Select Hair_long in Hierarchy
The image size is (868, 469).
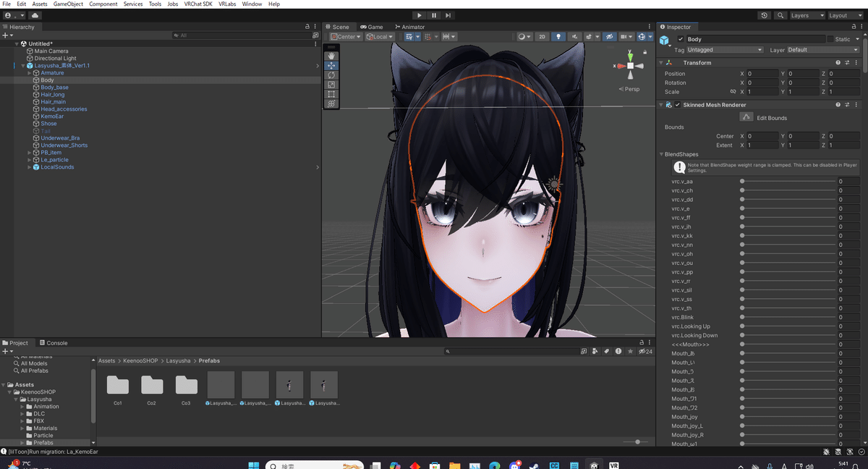(x=52, y=95)
